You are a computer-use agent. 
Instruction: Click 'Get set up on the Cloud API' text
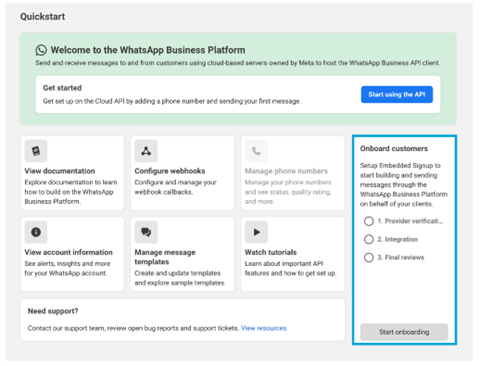coord(172,101)
